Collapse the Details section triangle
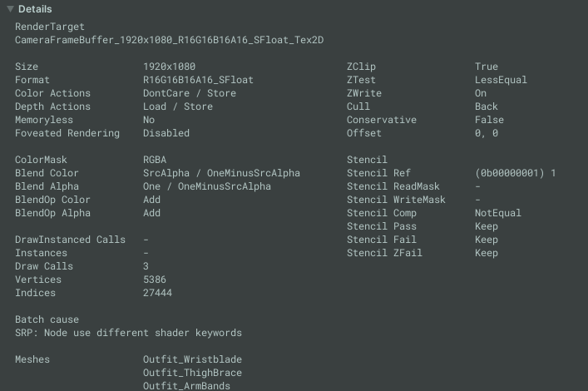Image resolution: width=588 pixels, height=391 pixels. [x=9, y=9]
